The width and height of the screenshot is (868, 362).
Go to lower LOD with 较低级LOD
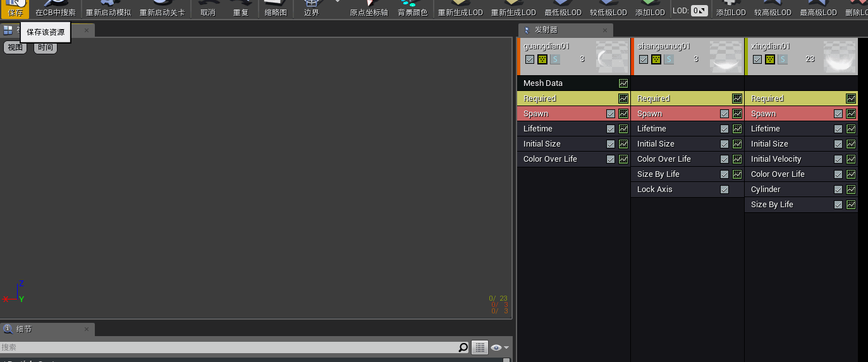[x=608, y=9]
